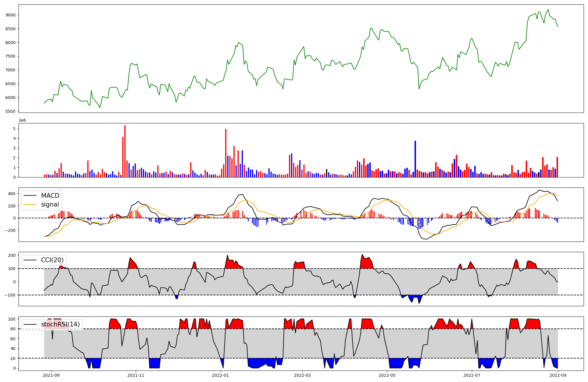Click the 2022-07 x-axis date label
The width and height of the screenshot is (588, 382).
coord(472,375)
